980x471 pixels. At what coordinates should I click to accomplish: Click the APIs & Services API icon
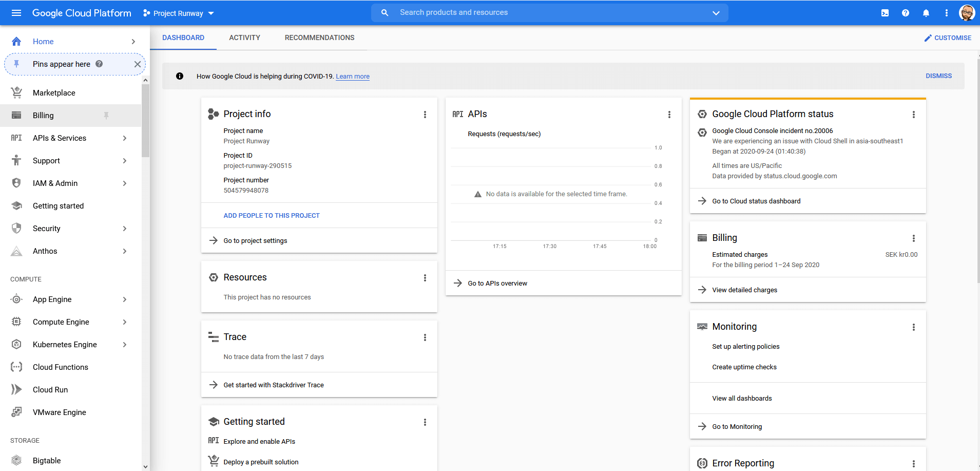(x=16, y=138)
